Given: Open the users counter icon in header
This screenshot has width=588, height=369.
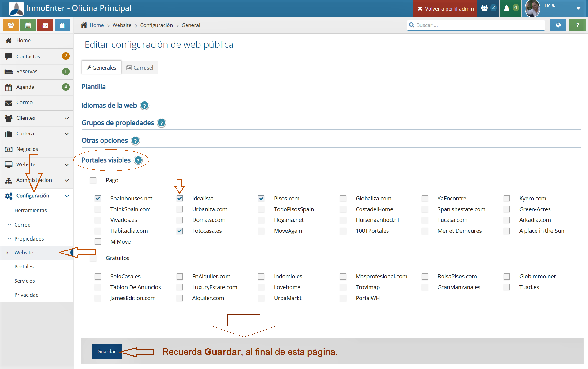Looking at the screenshot, I should point(484,8).
